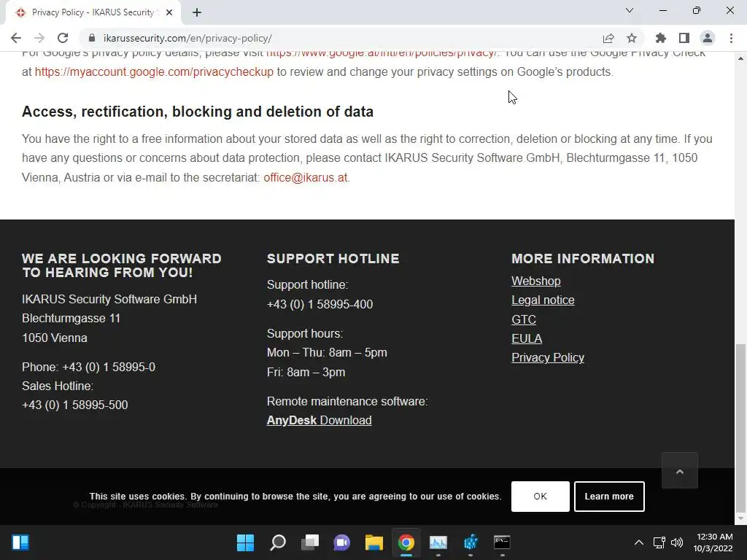Reload the privacy policy page
The width and height of the screenshot is (747, 560).
click(x=63, y=38)
